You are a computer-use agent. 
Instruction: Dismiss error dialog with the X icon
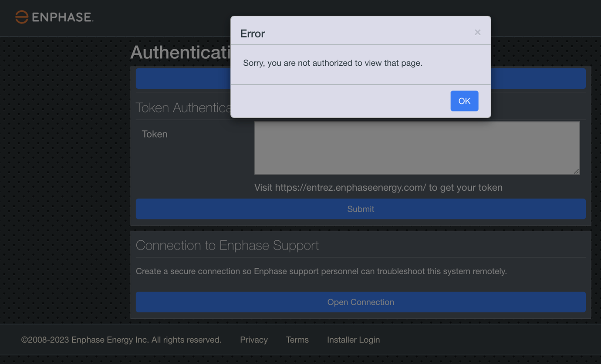point(477,32)
